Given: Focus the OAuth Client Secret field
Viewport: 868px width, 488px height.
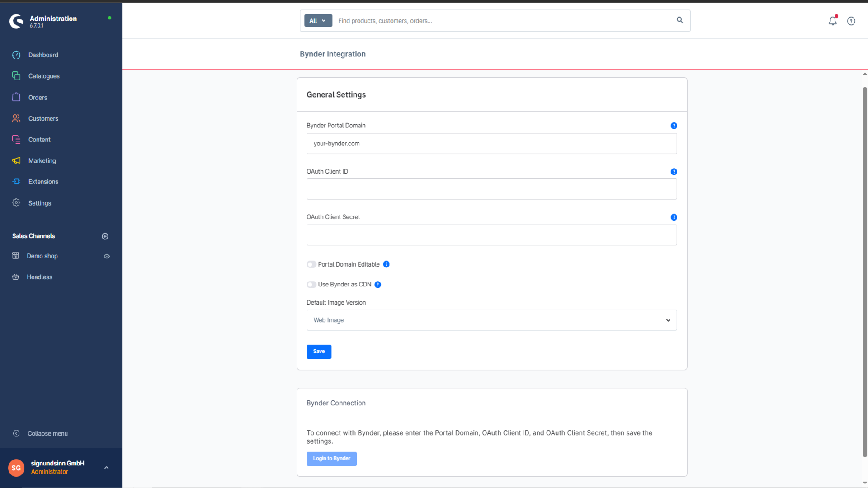Looking at the screenshot, I should [x=491, y=235].
